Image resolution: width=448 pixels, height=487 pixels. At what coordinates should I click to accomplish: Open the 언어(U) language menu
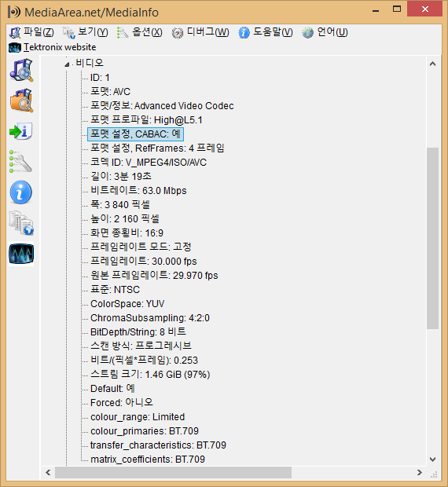coord(325,32)
